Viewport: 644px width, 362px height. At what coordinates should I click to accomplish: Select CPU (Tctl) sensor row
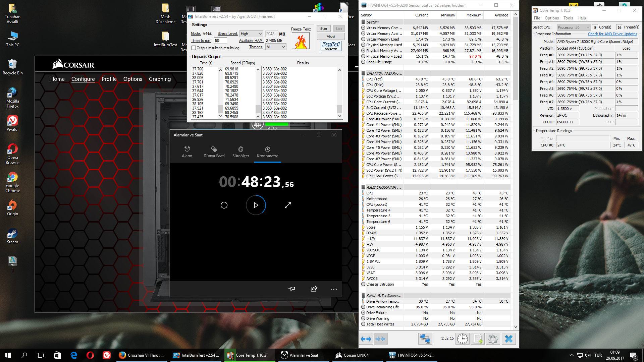pos(435,79)
